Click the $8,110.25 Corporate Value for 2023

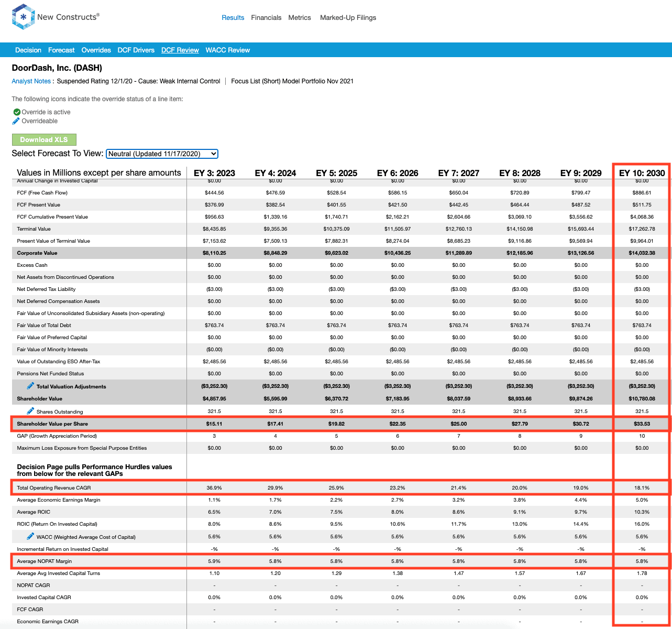click(214, 253)
